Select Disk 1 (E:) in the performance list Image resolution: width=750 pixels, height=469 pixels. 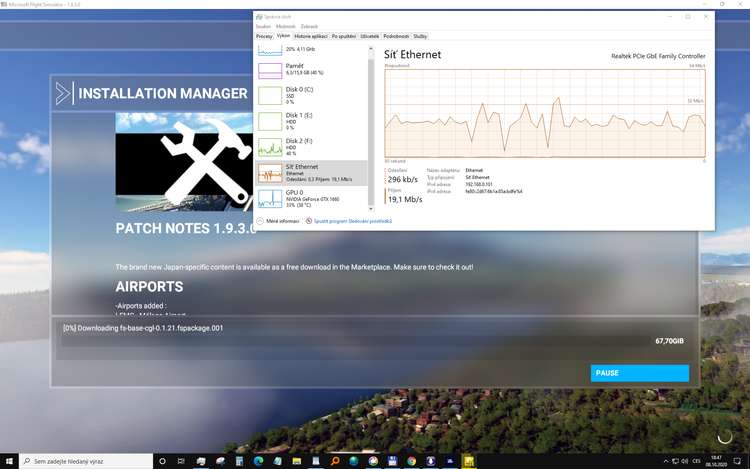(311, 121)
